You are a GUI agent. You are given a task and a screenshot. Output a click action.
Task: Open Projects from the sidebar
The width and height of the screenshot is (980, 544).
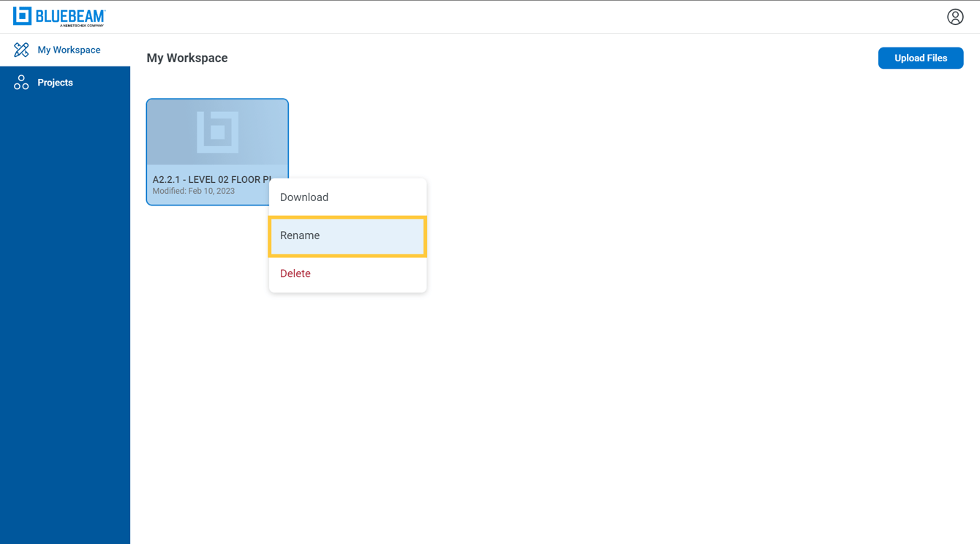tap(54, 82)
